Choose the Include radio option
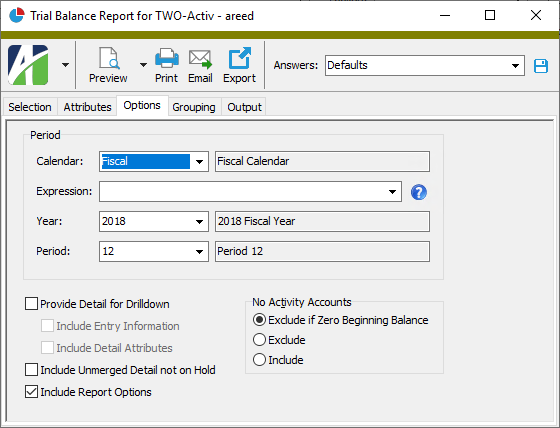 pyautogui.click(x=259, y=359)
